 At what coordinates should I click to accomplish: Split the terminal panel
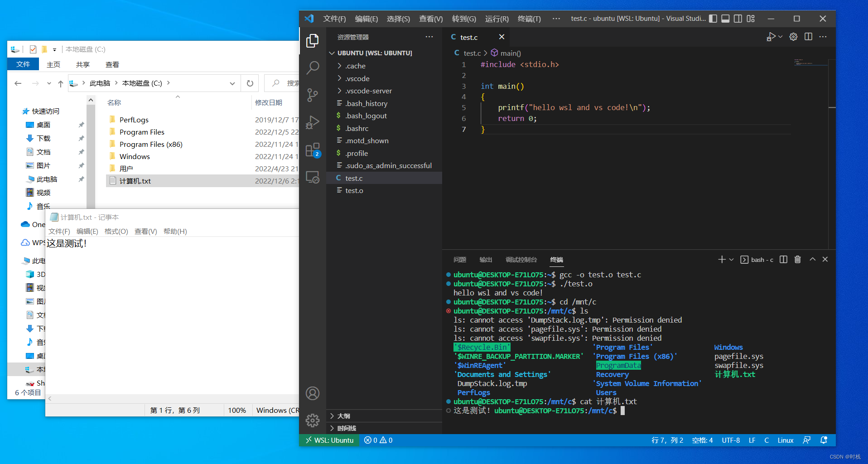tap(783, 259)
